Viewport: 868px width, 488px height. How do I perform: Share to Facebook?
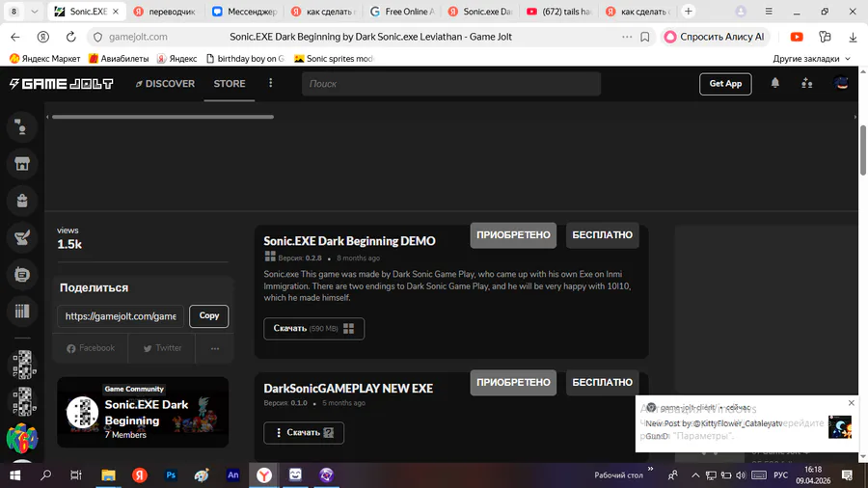91,348
